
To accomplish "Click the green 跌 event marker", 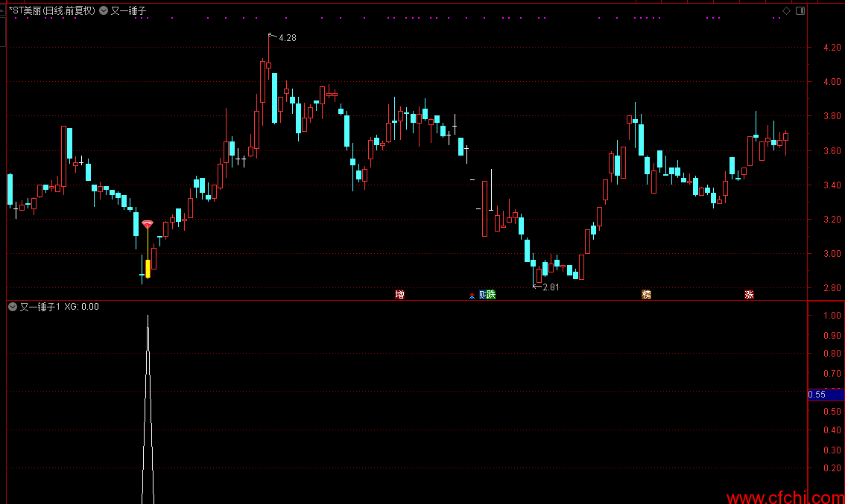I will pos(491,295).
